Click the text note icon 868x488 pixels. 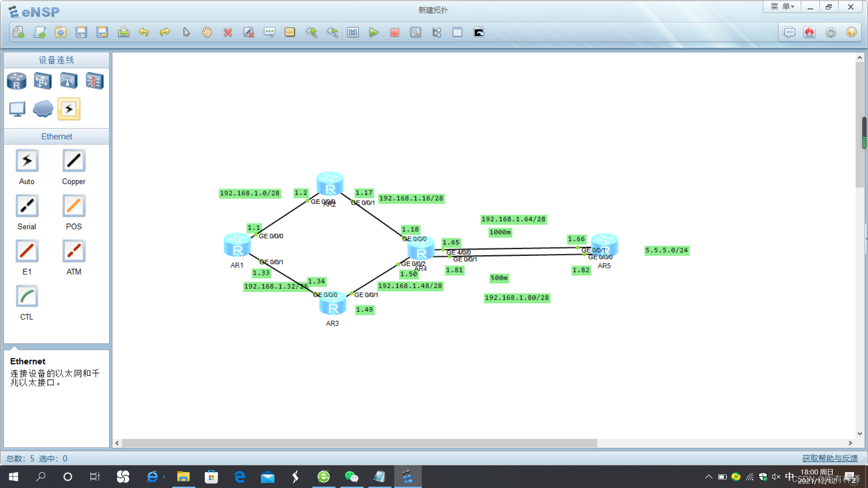tap(269, 32)
